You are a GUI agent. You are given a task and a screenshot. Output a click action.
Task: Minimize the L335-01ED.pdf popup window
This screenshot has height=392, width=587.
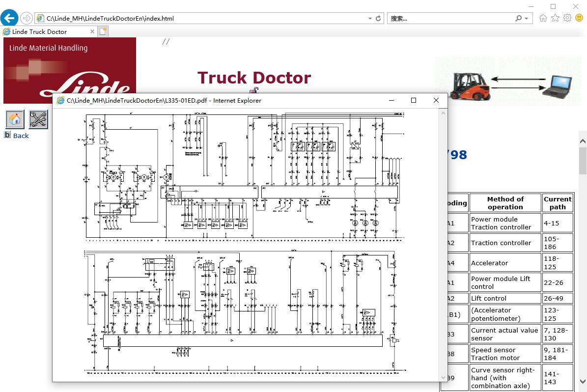click(391, 100)
